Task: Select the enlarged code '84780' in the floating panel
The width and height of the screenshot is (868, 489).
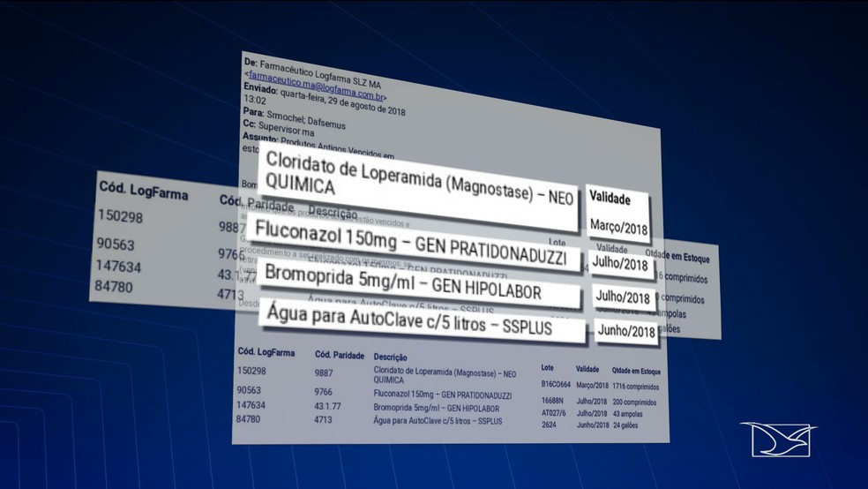Action: click(114, 286)
